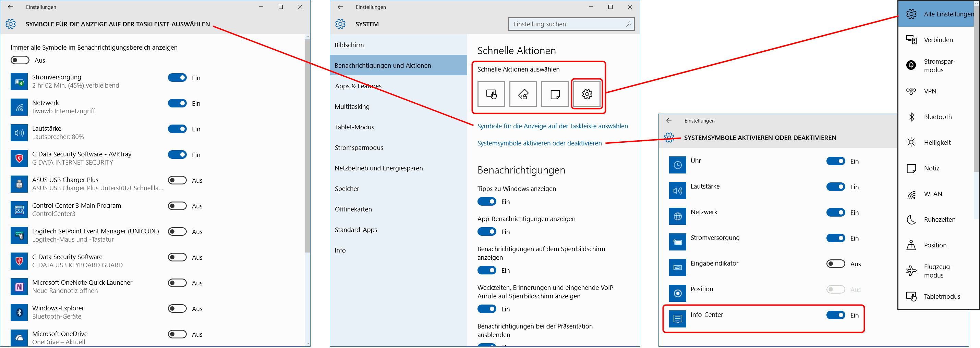The width and height of the screenshot is (980, 348).
Task: Choose the Flugzeugmodus airplane icon
Action: tap(911, 271)
